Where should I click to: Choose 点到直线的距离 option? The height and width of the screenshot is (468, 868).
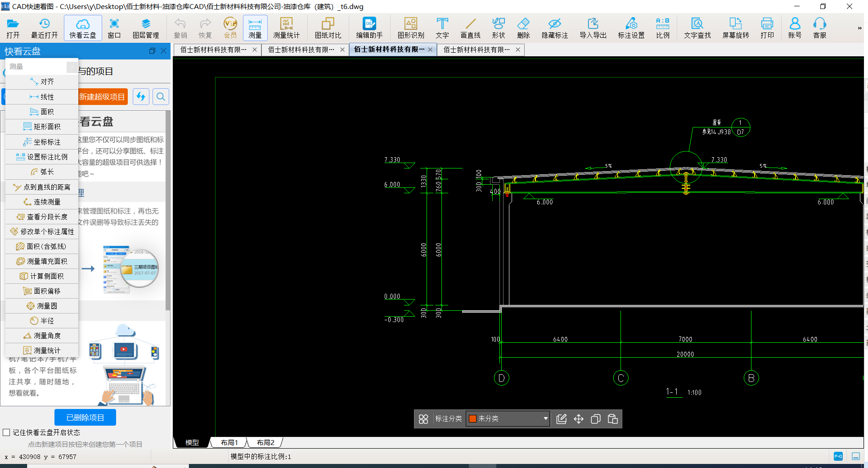(42, 187)
